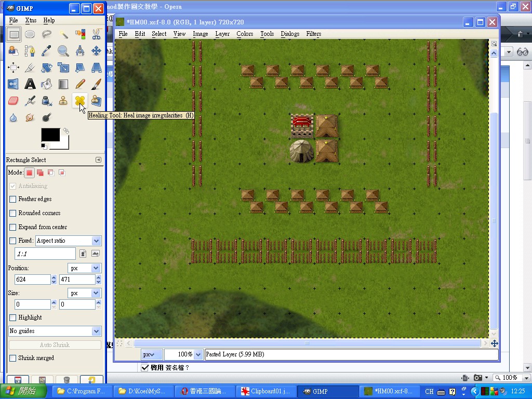Open the Windows 開始 Start button
Viewport: 532px width, 399px height.
tap(23, 391)
